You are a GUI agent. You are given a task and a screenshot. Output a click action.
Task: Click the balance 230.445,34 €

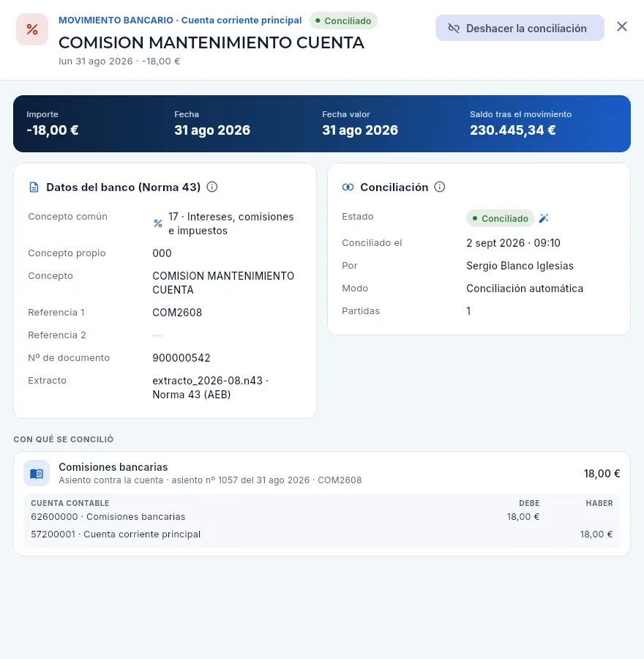(513, 130)
